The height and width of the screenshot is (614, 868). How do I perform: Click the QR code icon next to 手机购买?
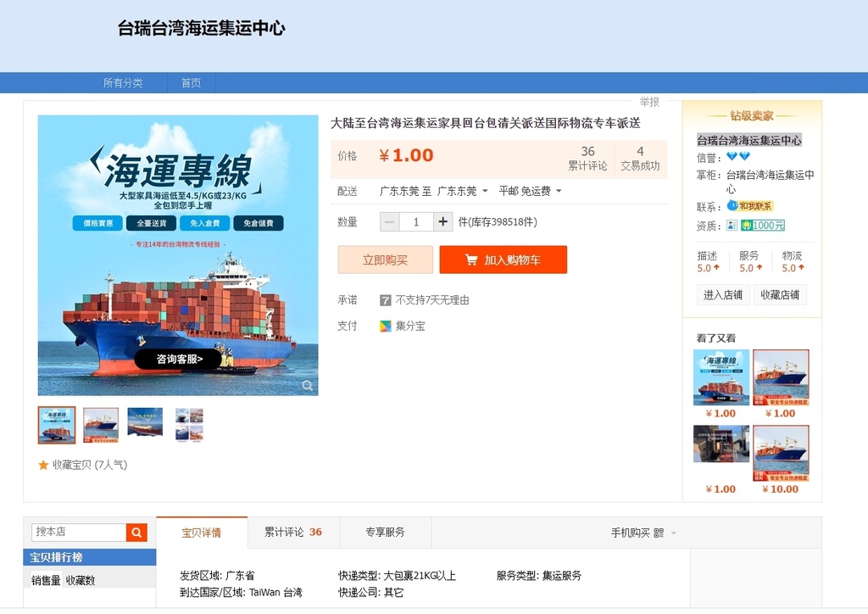click(658, 533)
